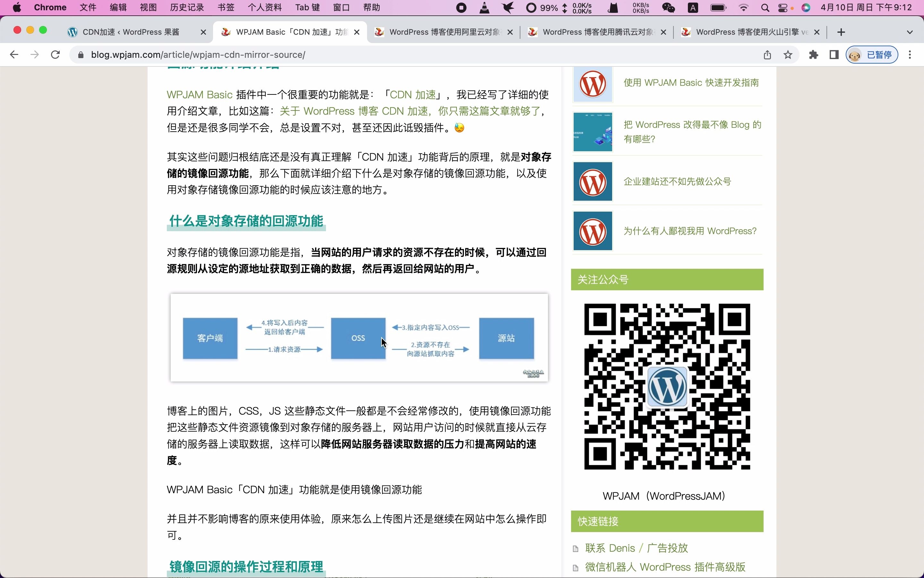Close the CDN加速 ‹ WordPress 果酱 tab
The width and height of the screenshot is (924, 578).
203,32
